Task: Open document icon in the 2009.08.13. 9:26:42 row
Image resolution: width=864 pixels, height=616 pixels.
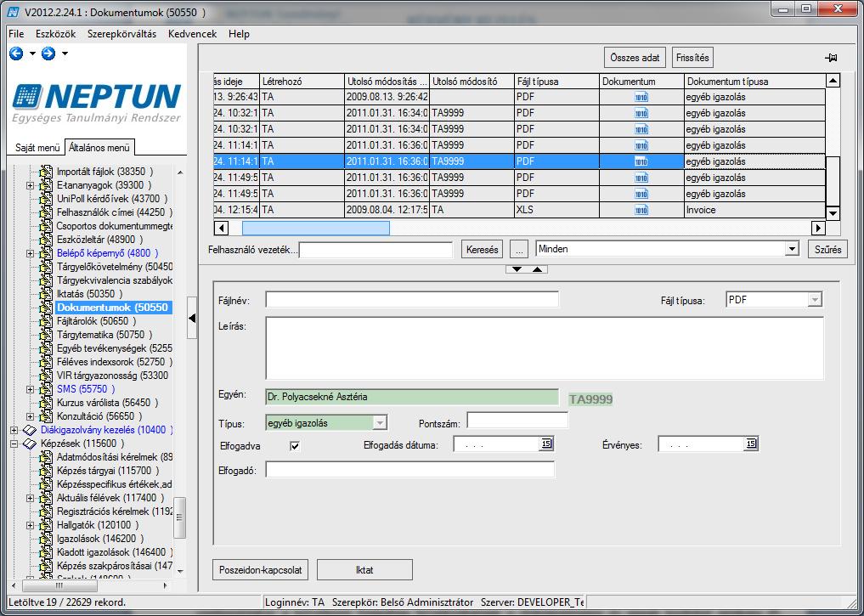Action: 641,97
